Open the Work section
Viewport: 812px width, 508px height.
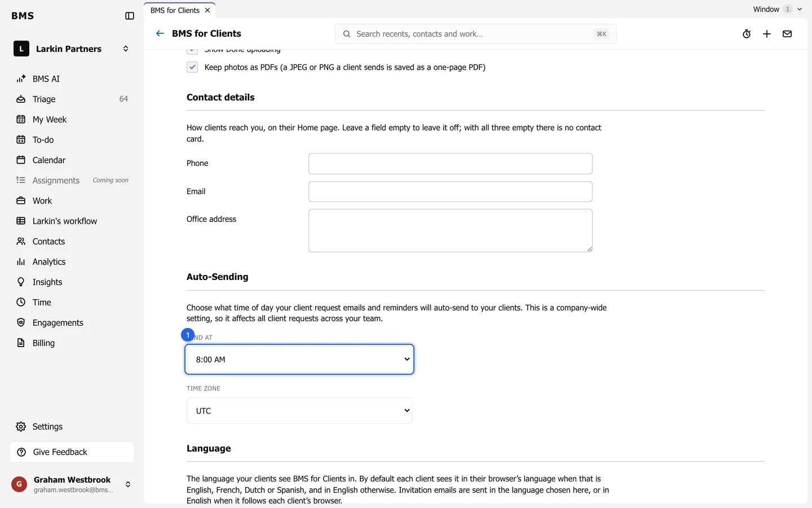pyautogui.click(x=72, y=201)
